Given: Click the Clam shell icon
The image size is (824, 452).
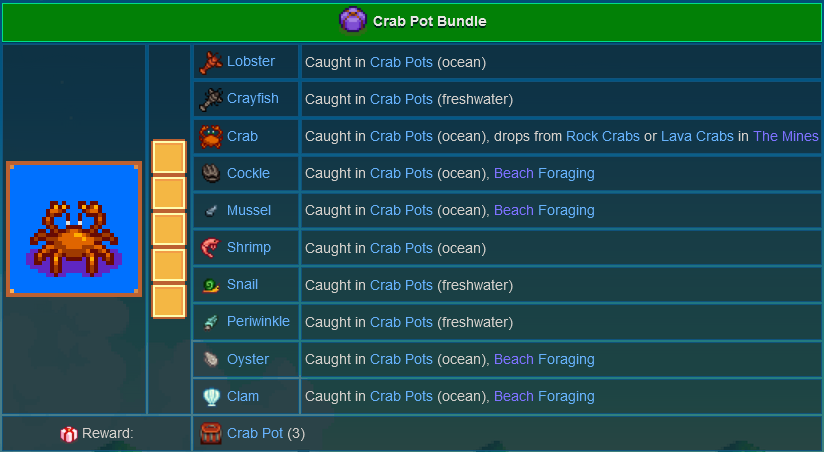Looking at the screenshot, I should point(210,396).
